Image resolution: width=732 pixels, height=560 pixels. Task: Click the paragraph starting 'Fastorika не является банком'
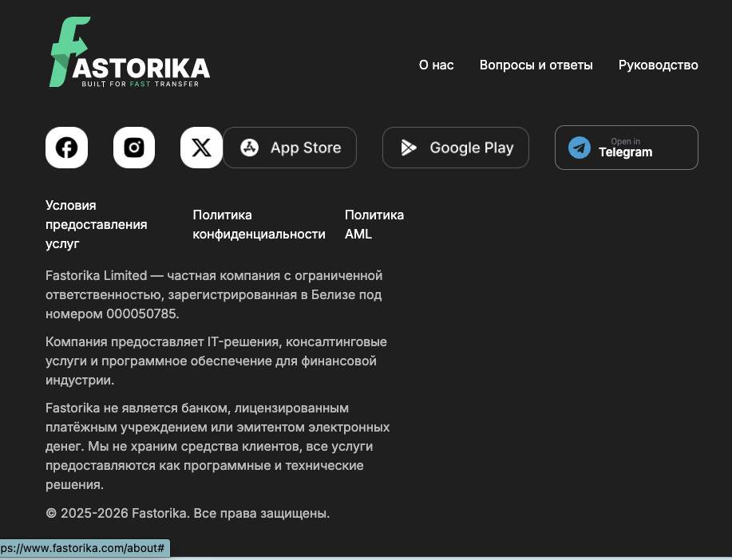pos(218,446)
